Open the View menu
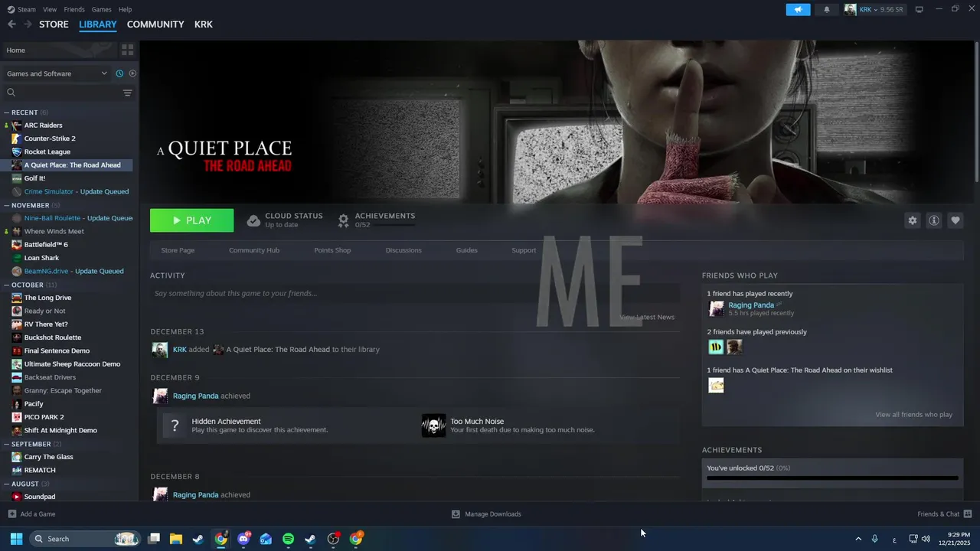Viewport: 980px width, 551px height. [x=50, y=9]
